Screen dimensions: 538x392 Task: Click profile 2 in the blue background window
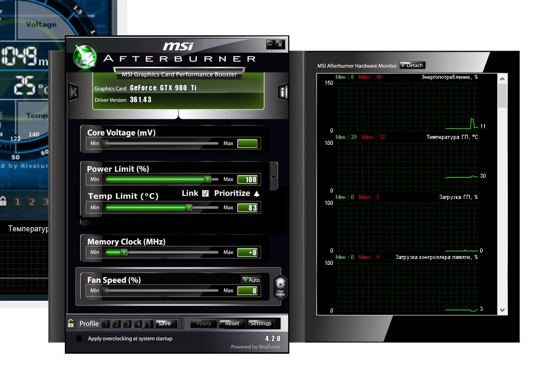pos(32,201)
